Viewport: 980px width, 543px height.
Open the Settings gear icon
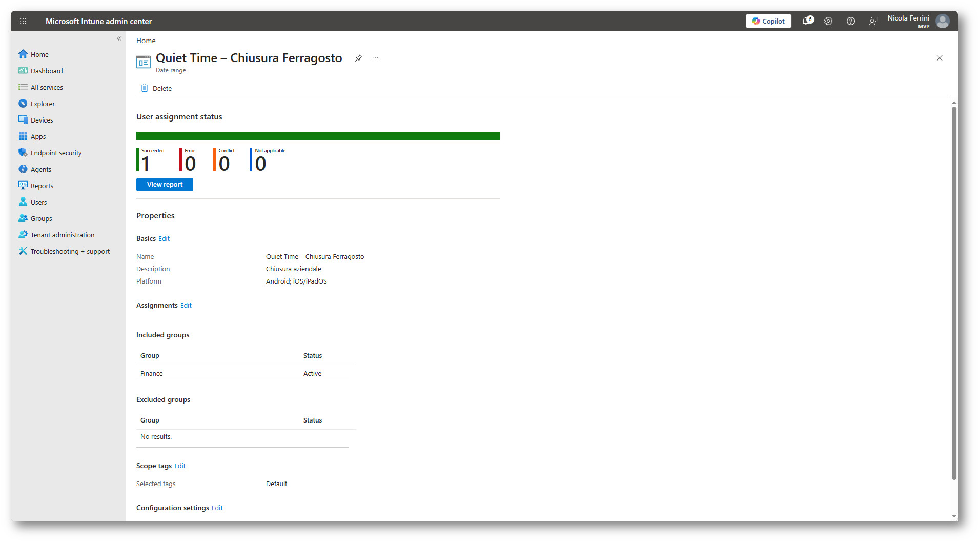tap(828, 21)
